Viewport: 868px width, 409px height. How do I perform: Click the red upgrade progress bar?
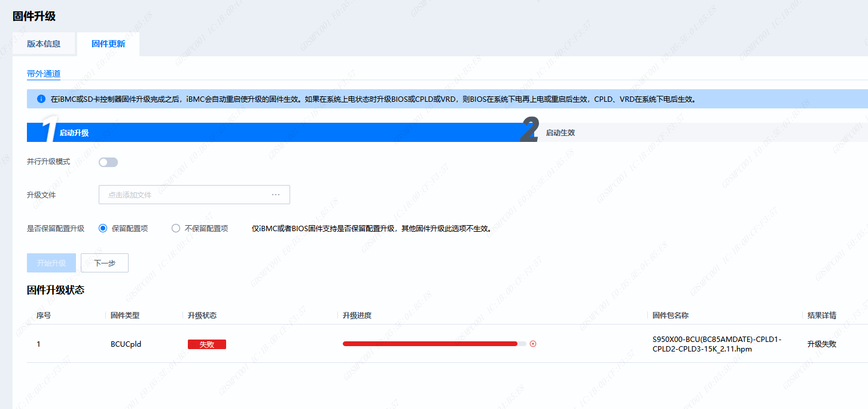[430, 344]
